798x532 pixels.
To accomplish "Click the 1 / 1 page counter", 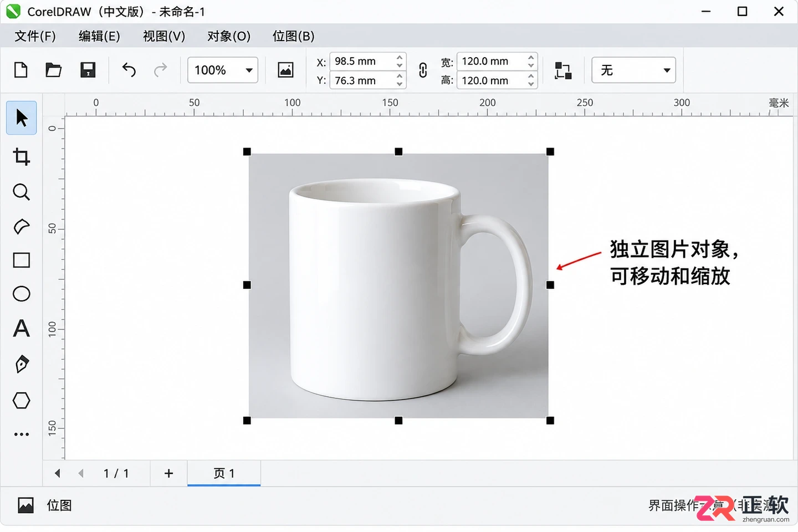I will pyautogui.click(x=116, y=473).
